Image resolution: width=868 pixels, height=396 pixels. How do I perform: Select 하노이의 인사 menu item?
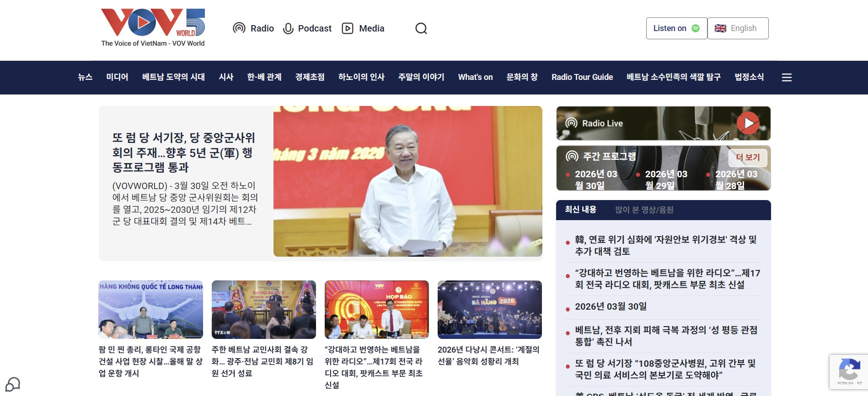pyautogui.click(x=361, y=77)
